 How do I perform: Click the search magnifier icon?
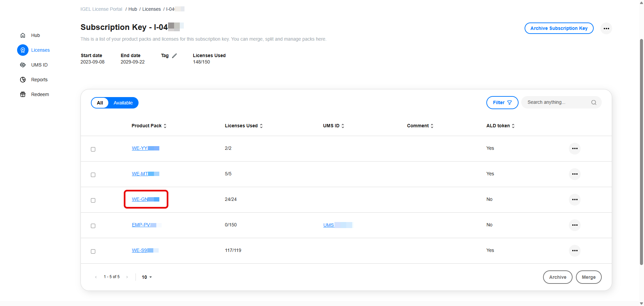pos(594,102)
